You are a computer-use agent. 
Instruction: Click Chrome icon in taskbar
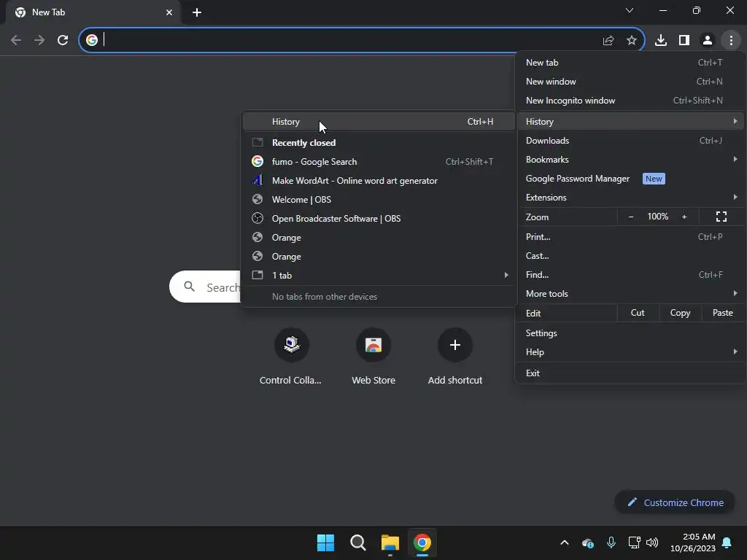tap(422, 542)
